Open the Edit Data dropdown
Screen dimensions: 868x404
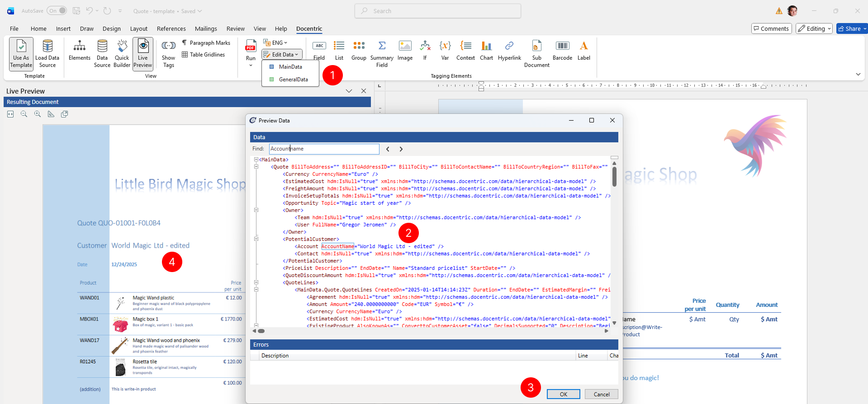coord(282,54)
